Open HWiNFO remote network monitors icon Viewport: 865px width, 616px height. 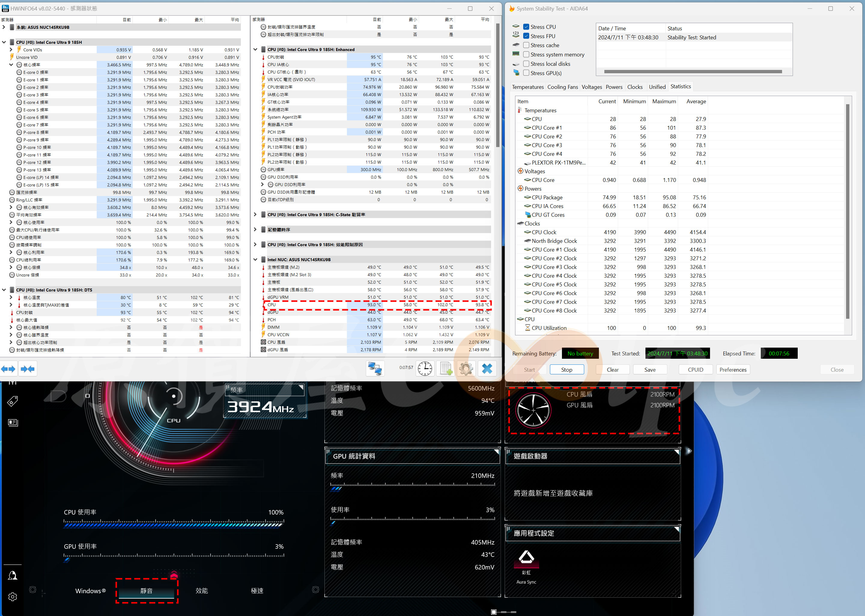[x=375, y=368]
